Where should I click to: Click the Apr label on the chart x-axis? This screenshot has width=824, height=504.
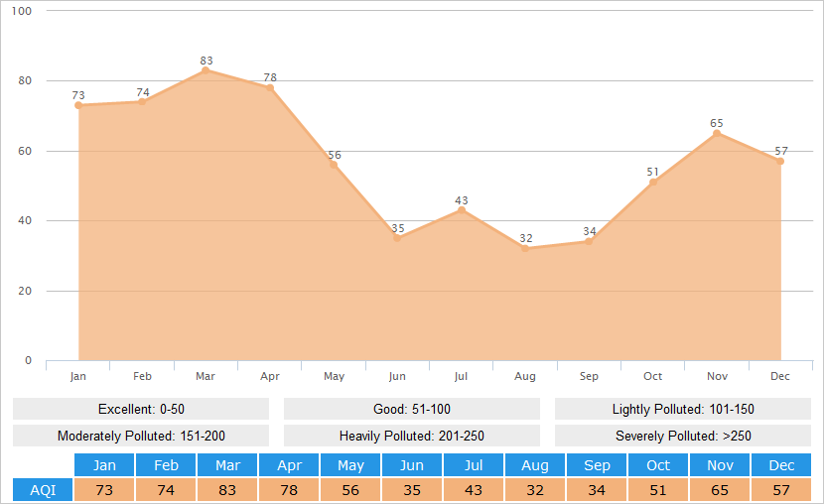270,376
